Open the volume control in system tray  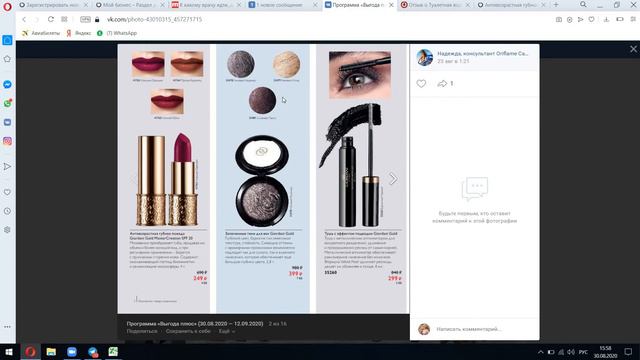pos(571,352)
